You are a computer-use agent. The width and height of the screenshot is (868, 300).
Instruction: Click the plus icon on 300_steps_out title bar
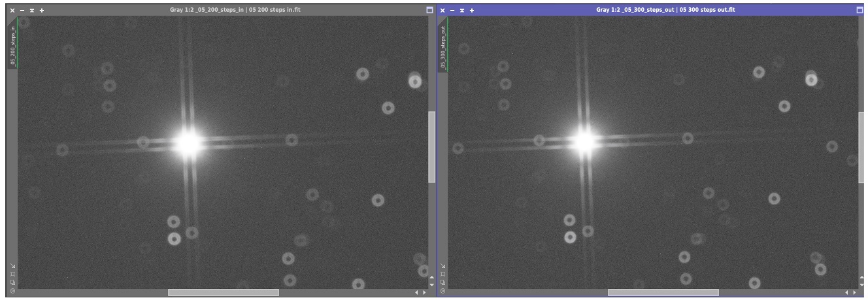[472, 10]
